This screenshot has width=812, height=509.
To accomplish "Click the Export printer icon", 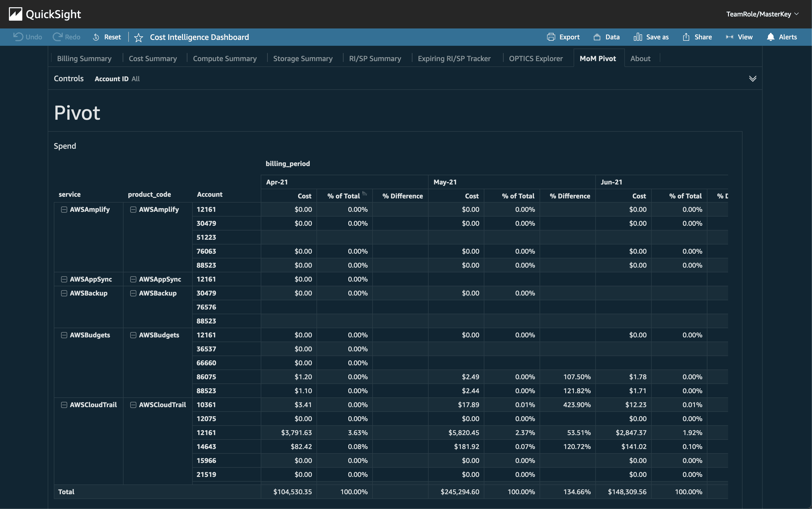I will [x=551, y=37].
